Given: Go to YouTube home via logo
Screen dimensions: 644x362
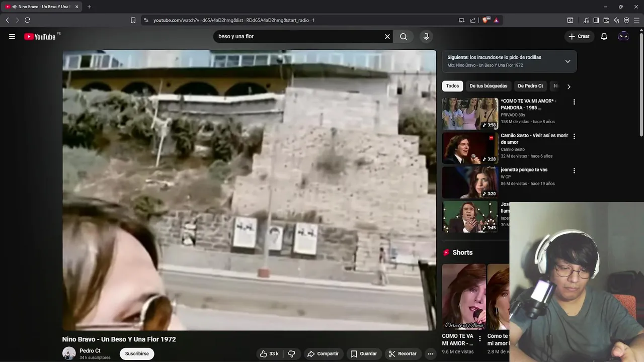Looking at the screenshot, I should 40,36.
